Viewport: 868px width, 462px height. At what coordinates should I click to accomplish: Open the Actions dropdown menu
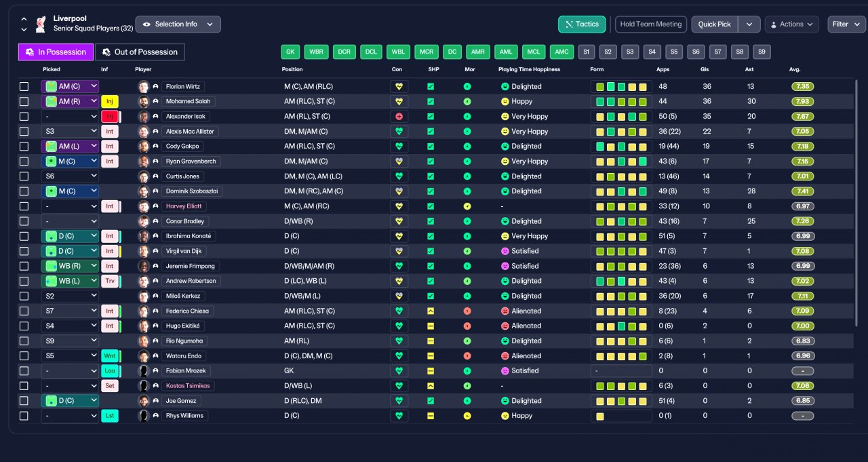(791, 24)
